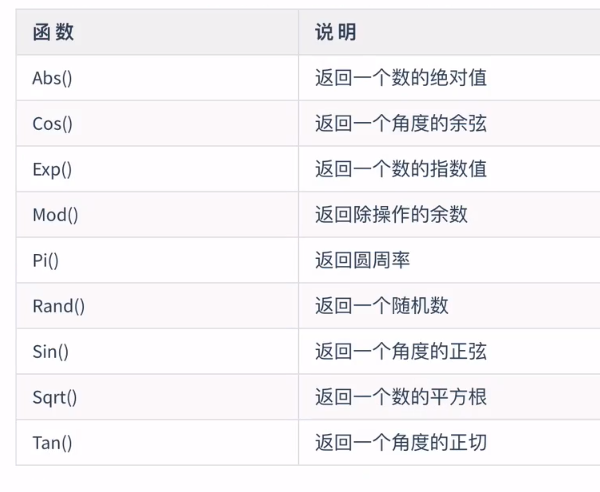Select the Tan() function cell
600x492 pixels.
(52, 442)
